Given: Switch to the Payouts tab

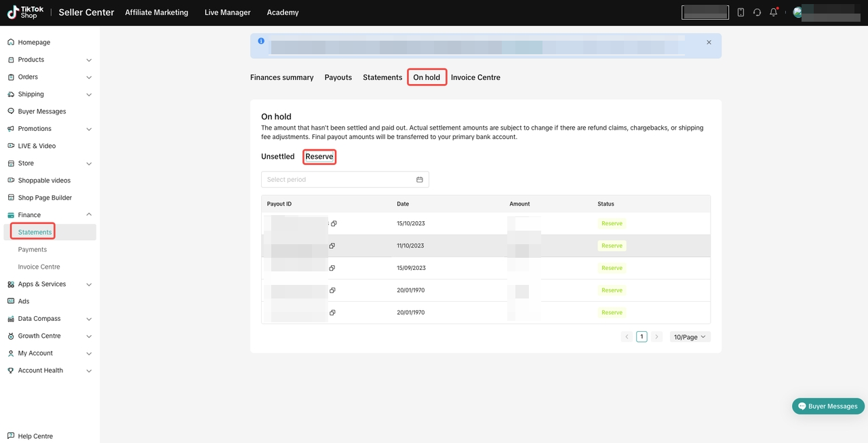Looking at the screenshot, I should [x=338, y=77].
